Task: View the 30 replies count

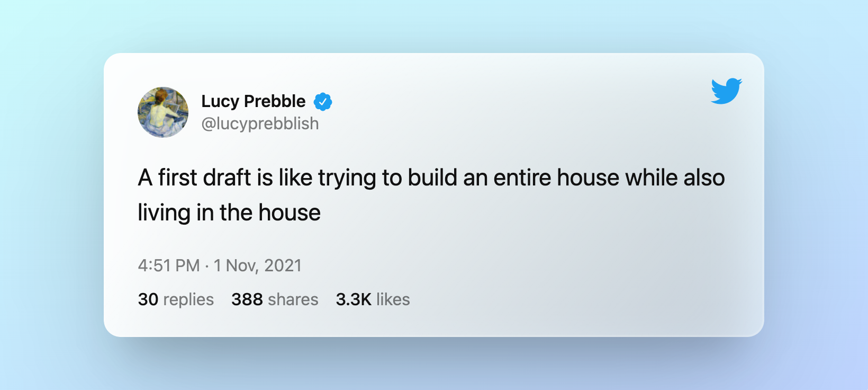Action: click(x=148, y=299)
